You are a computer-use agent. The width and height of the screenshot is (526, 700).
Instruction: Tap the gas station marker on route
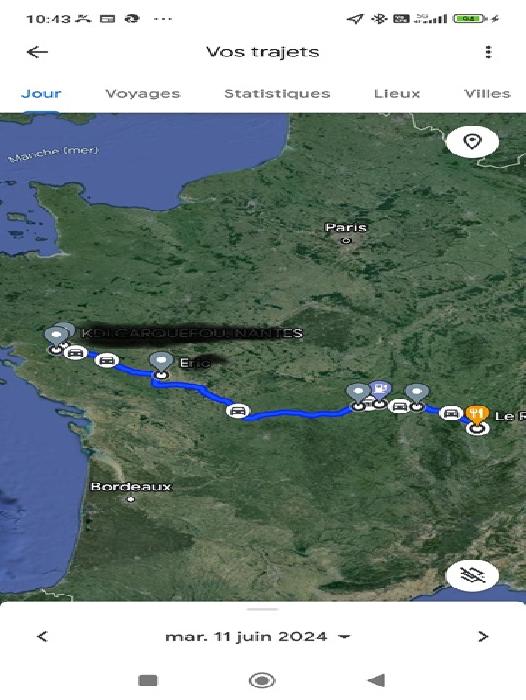coord(380,390)
